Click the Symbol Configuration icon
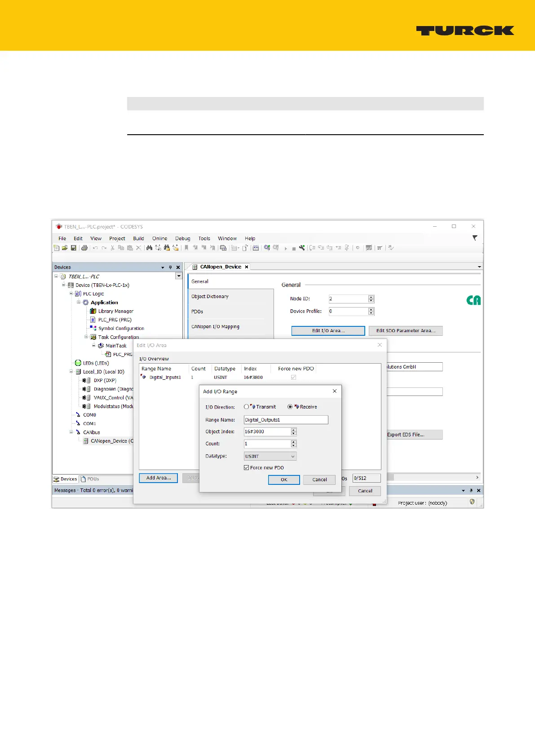535x756 pixels. (x=93, y=328)
